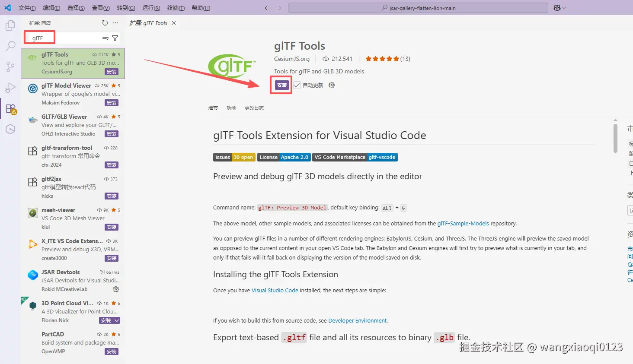Screen dimensions: 633x364
Task: Install glTF Tools from the list row
Action: point(112,72)
